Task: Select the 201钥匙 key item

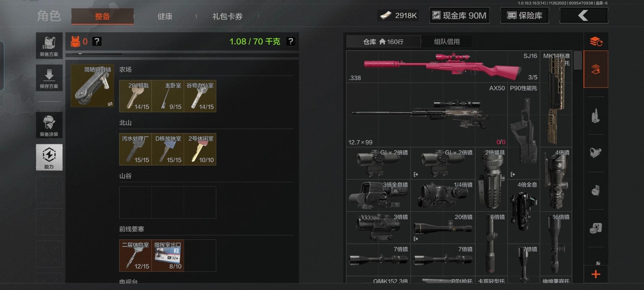Action: 136,96
